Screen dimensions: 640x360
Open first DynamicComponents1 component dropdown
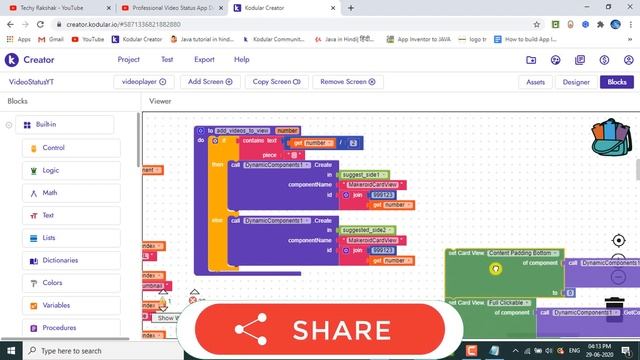[x=277, y=165]
